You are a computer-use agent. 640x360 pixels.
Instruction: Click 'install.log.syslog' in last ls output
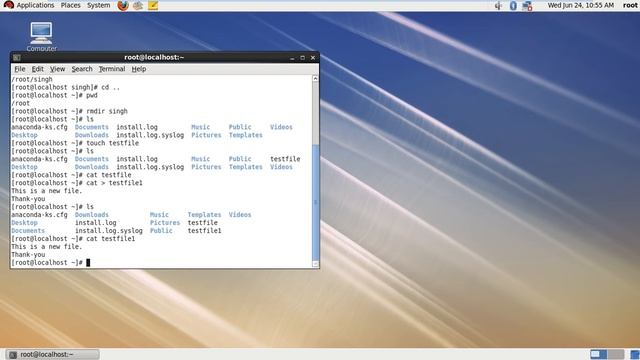[x=109, y=231]
